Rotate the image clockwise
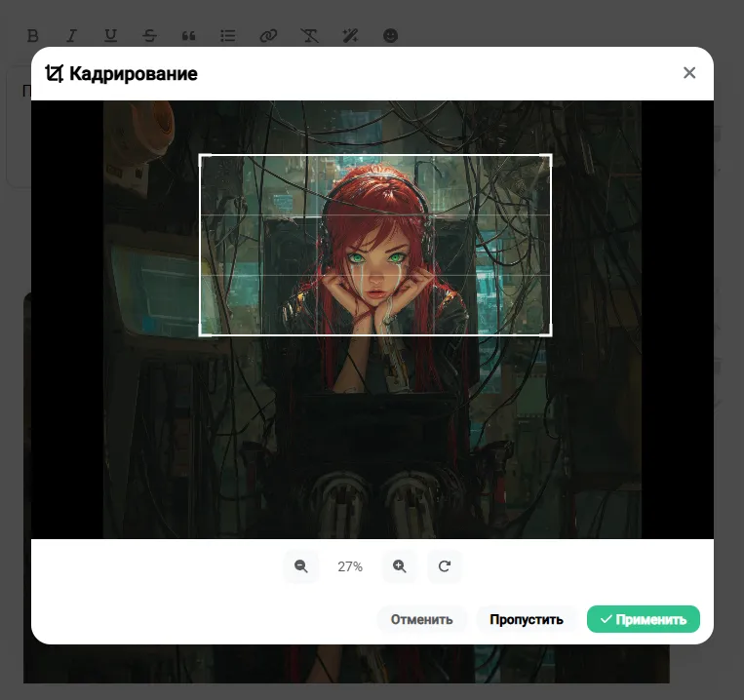 (x=444, y=566)
